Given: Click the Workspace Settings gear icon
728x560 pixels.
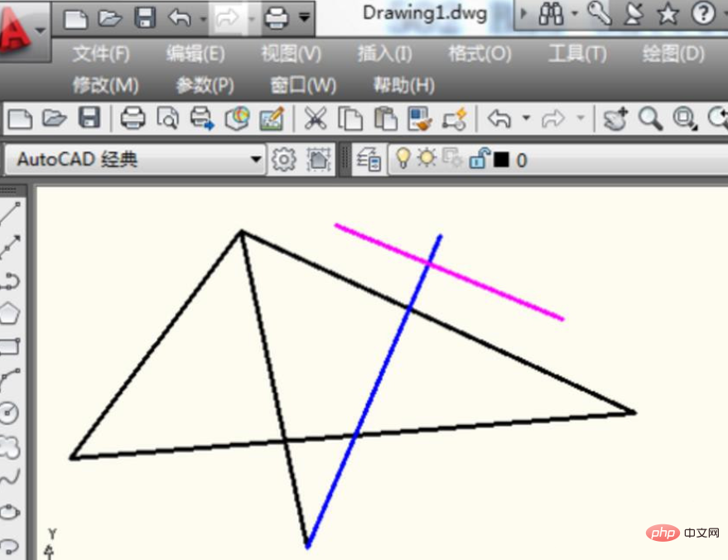Looking at the screenshot, I should [284, 160].
